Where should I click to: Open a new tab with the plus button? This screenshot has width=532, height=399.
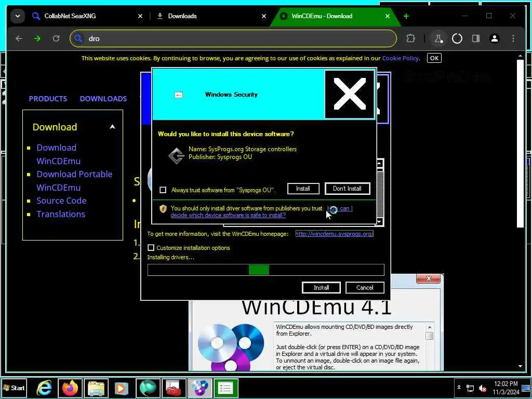click(x=406, y=16)
